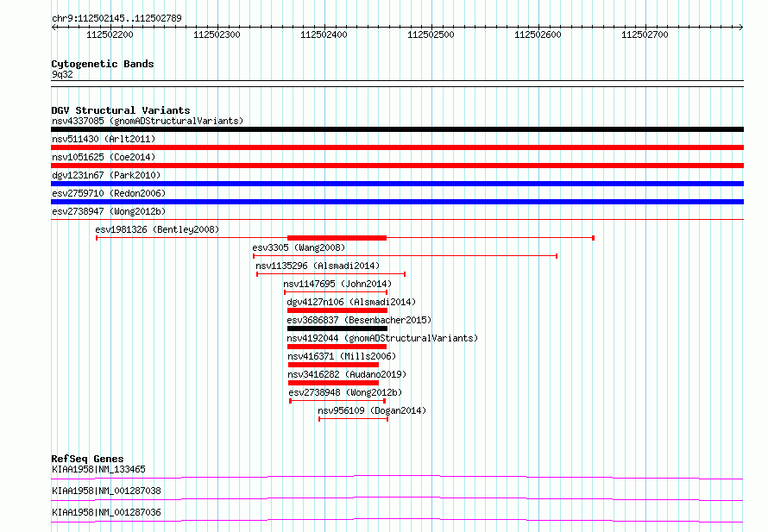The width and height of the screenshot is (768, 532).
Task: Click the chr9:112502145..112502789 region label
Action: 116,18
